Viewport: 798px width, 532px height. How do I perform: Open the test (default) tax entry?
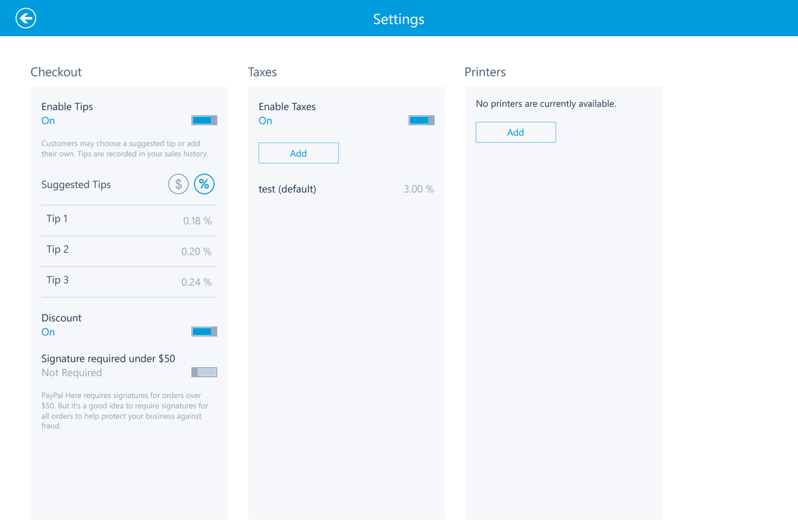pos(346,189)
